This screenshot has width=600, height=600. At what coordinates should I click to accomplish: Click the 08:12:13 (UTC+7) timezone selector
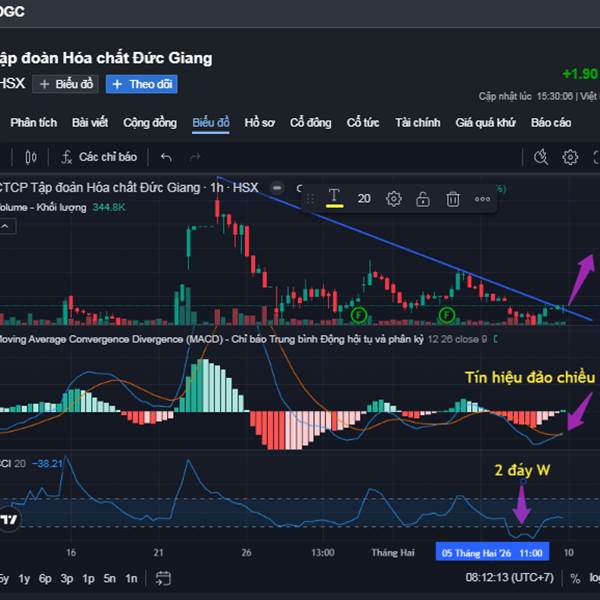coord(509,577)
